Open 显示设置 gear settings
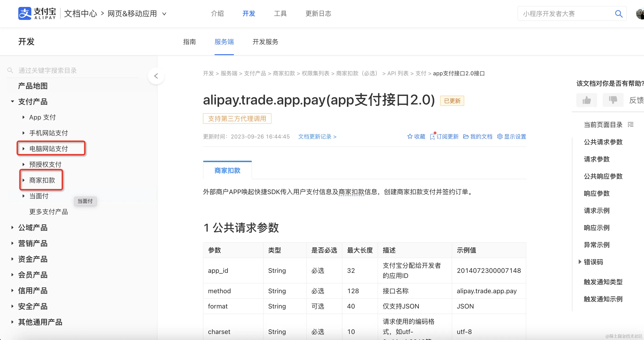This screenshot has width=644, height=340. [x=511, y=136]
